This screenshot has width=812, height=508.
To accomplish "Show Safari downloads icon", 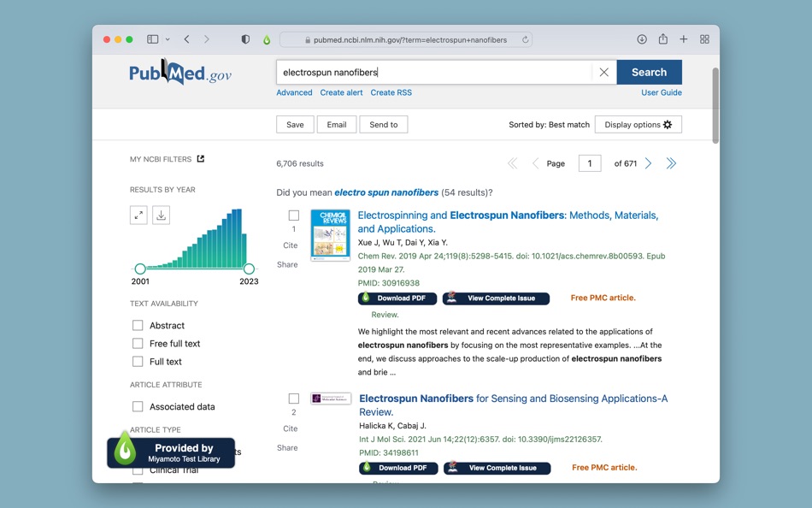I will [x=642, y=39].
